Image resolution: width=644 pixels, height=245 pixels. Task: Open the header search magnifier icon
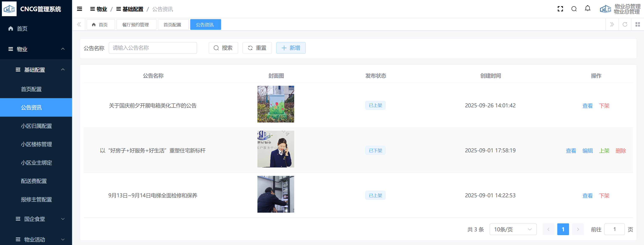point(574,9)
